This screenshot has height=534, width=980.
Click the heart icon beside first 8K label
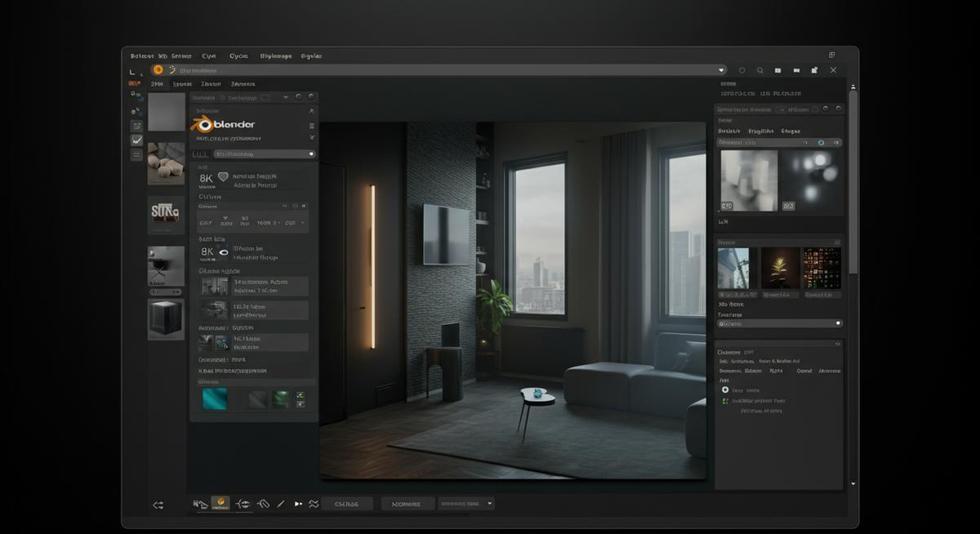(223, 176)
